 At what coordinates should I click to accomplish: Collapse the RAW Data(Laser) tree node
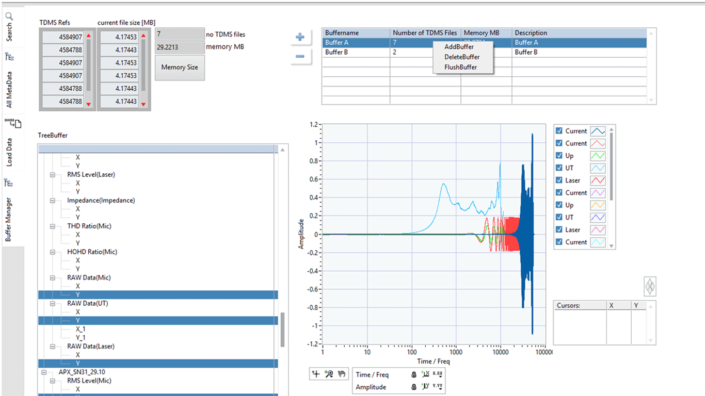(x=53, y=347)
